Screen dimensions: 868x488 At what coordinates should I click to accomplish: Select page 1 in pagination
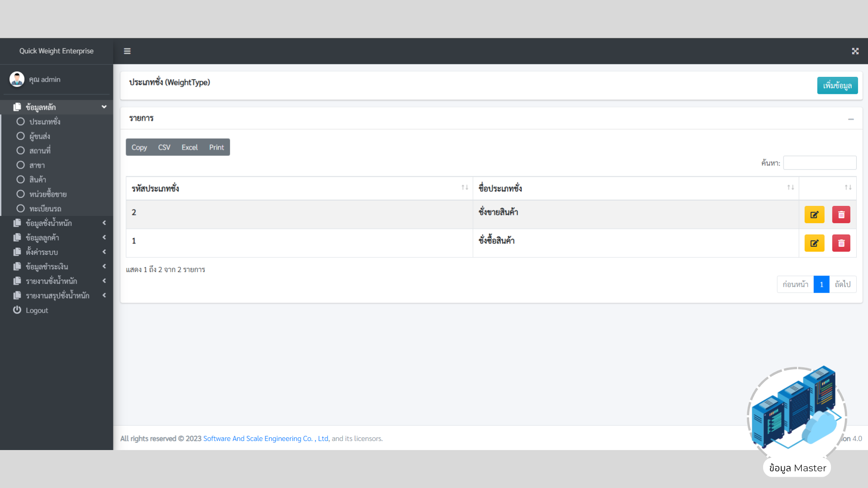pos(821,284)
